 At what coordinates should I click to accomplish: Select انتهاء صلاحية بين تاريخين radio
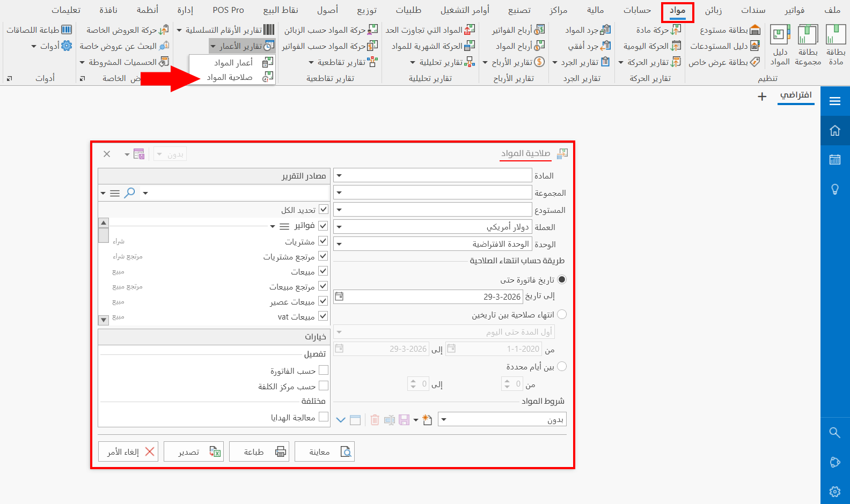click(562, 314)
